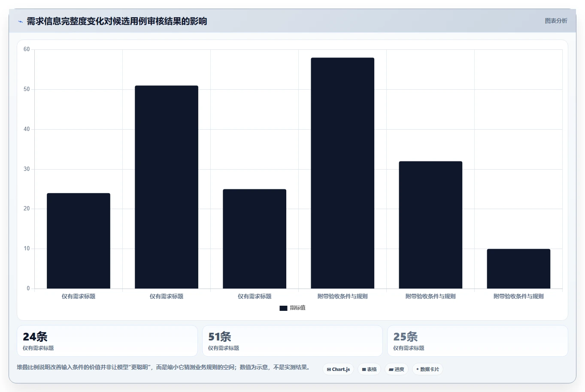Select the Chart.js tag chip

(x=338, y=369)
